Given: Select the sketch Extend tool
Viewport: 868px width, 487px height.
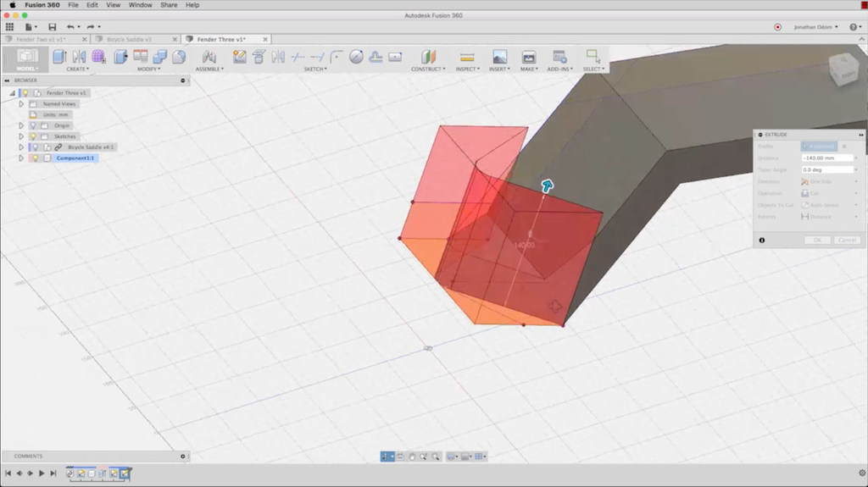Looking at the screenshot, I should 317,57.
